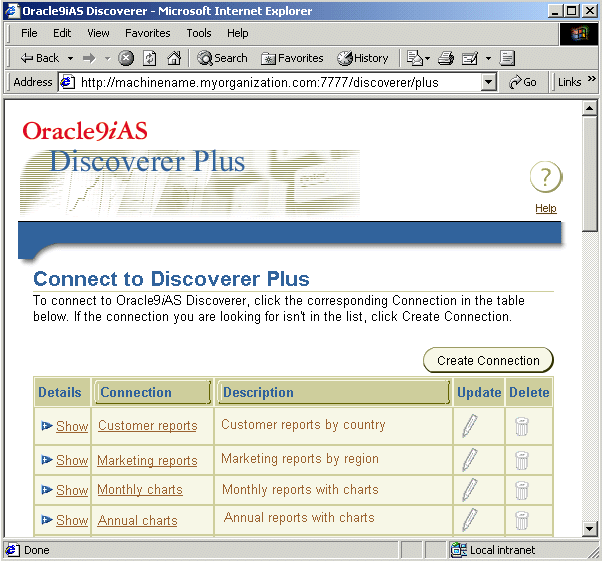Select the 'Customer reports by country' description
This screenshot has width=602, height=561.
tap(303, 425)
